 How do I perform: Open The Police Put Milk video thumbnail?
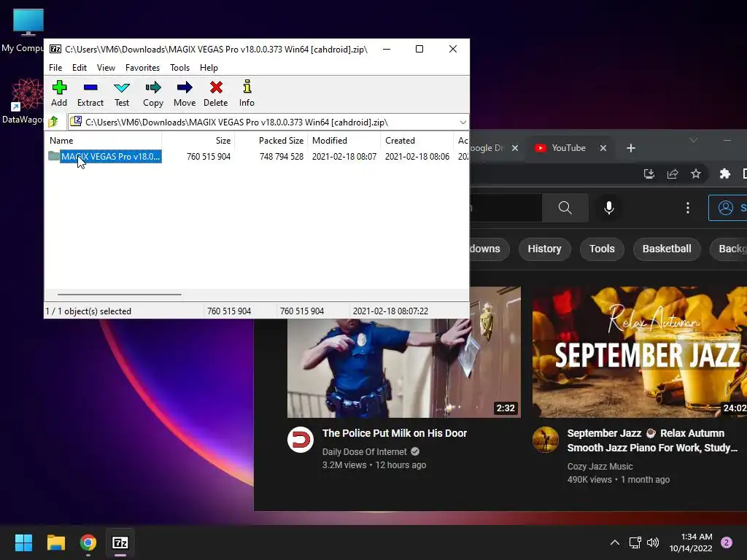[404, 368]
